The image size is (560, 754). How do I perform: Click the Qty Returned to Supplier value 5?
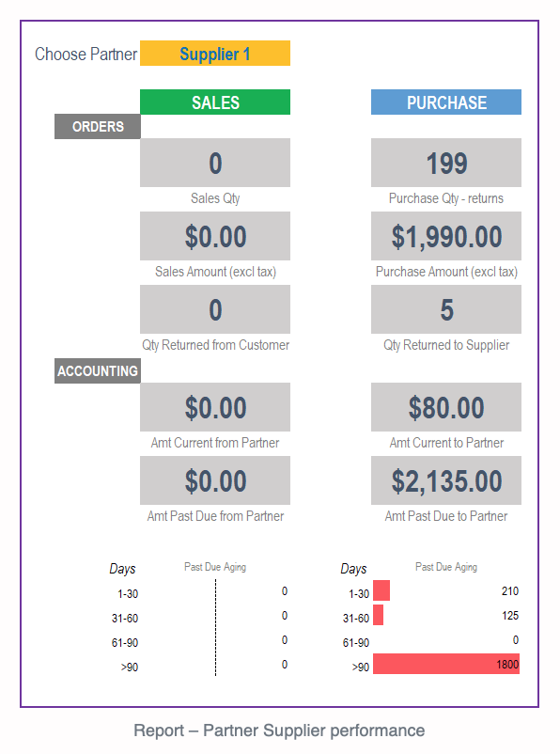(446, 309)
